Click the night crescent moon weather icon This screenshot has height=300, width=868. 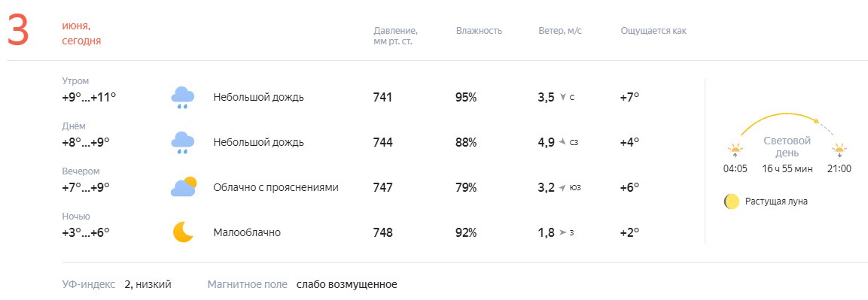tap(183, 232)
